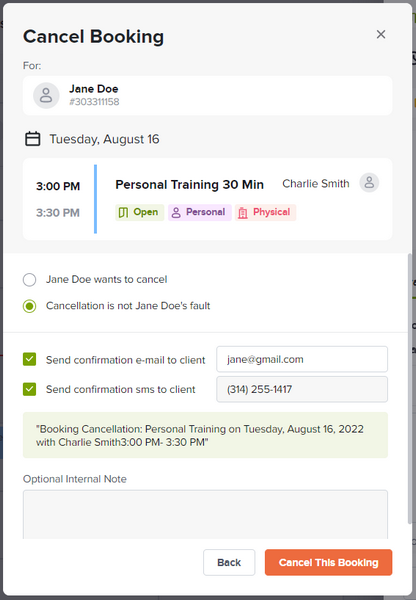Click the Personal tag person icon
This screenshot has height=600, width=416.
tap(176, 212)
